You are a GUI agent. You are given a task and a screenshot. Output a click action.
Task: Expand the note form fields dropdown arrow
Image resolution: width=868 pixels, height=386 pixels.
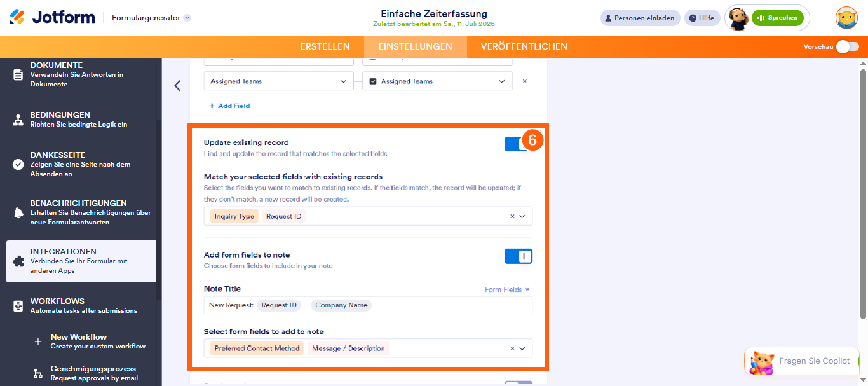522,348
